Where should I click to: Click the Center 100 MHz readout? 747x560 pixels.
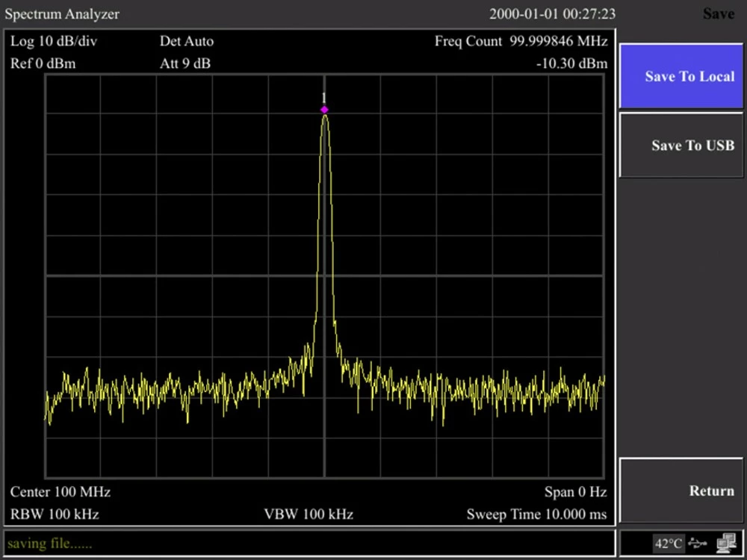pyautogui.click(x=61, y=492)
